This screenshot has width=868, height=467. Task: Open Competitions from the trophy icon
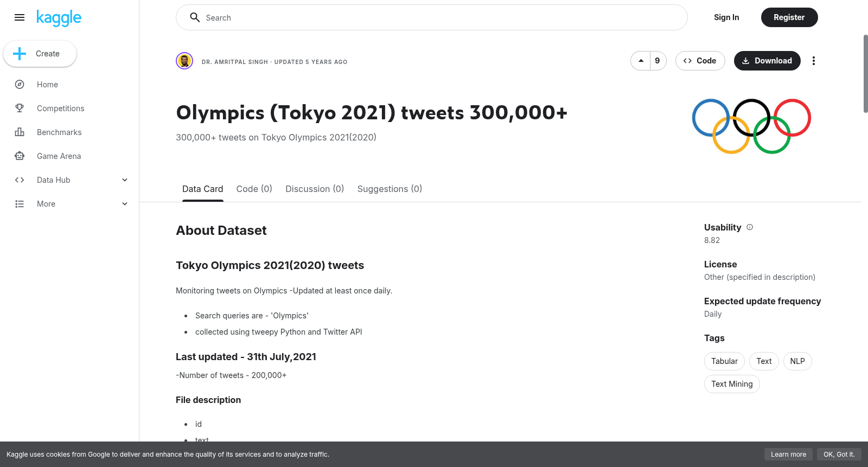pos(20,108)
